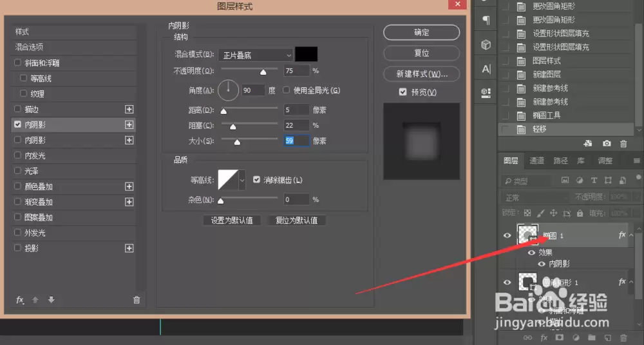Uncheck the 预览 preview checkbox
This screenshot has width=644, height=345.
pyautogui.click(x=403, y=92)
